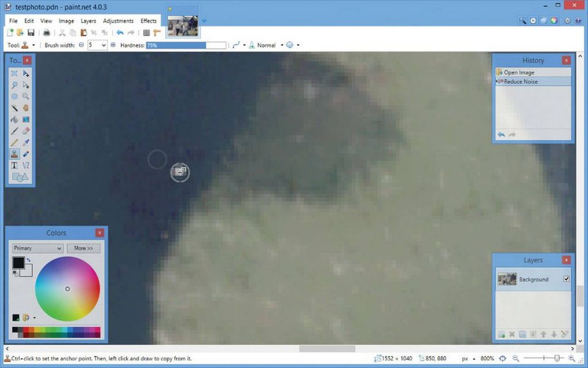Open the Settings gear icon
Screen dimensions: 588x368
pos(567,20)
